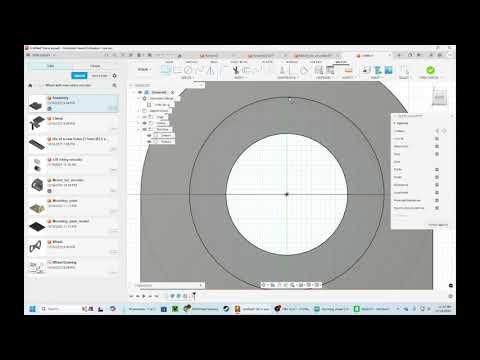Toggle the Sketch Grid checkbox
Screen dimensions: 480x360
(x=437, y=146)
